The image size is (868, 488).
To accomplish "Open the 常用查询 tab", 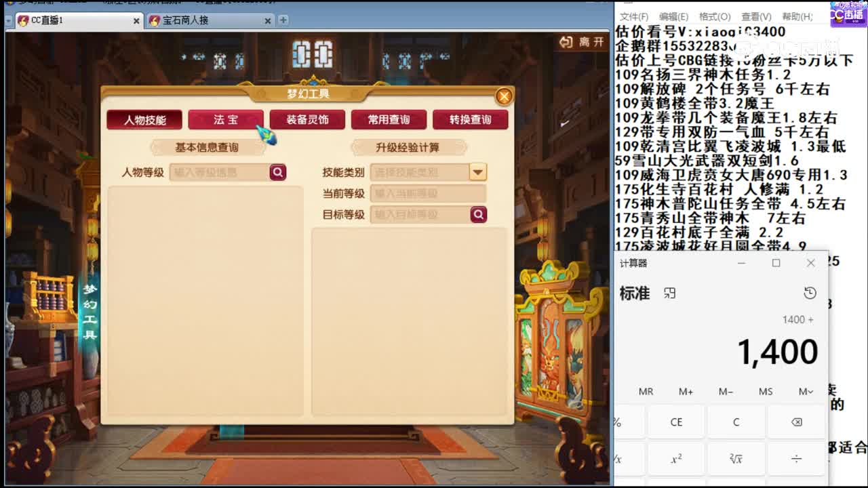I will [389, 120].
